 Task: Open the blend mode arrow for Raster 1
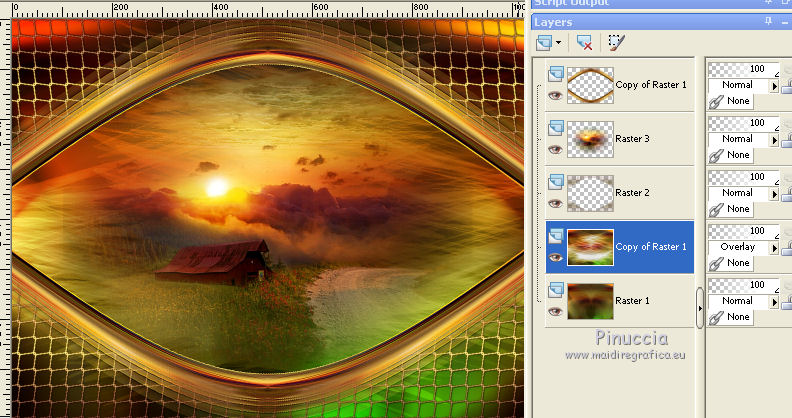774,302
